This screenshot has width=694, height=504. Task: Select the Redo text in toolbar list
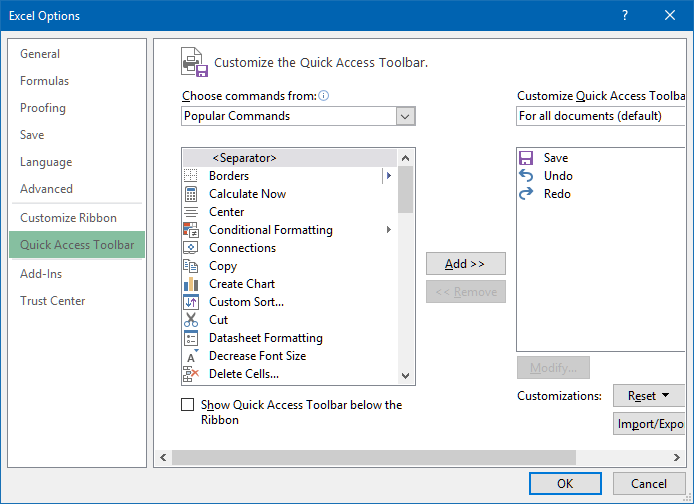(557, 194)
